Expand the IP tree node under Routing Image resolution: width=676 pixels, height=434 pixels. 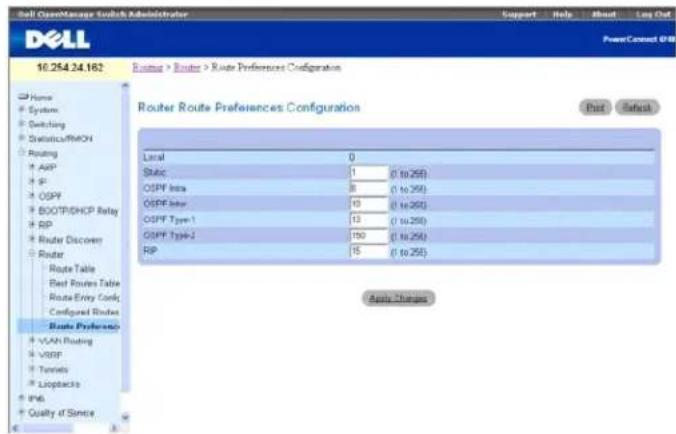31,181
